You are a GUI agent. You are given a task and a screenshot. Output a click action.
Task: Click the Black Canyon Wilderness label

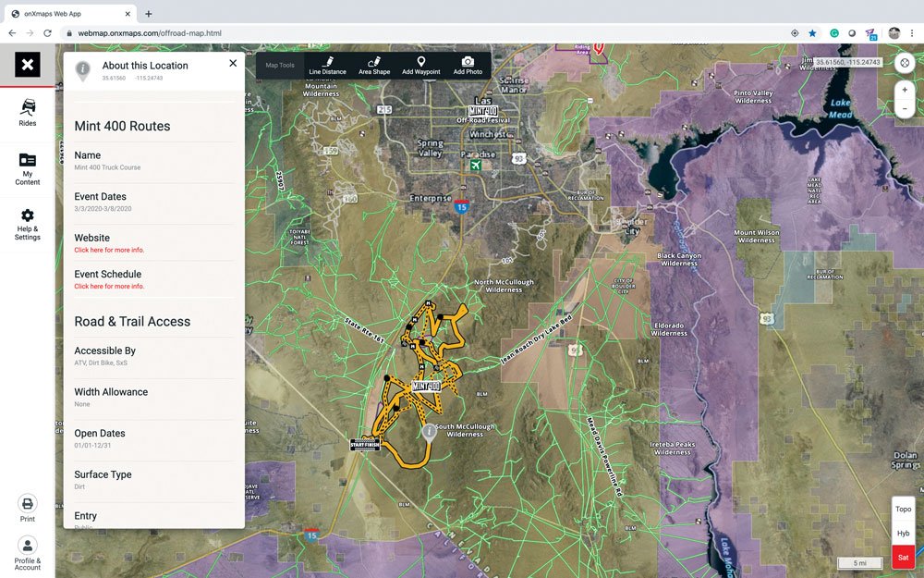coord(679,260)
